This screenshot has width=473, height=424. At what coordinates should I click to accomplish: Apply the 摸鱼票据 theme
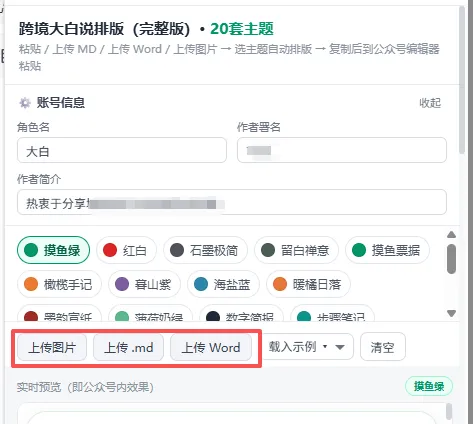[387, 250]
